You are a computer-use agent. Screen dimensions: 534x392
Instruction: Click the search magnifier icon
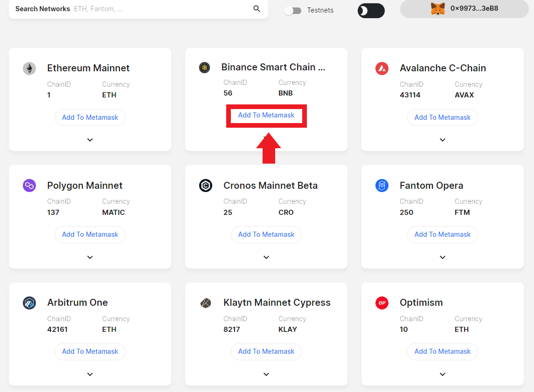point(257,9)
